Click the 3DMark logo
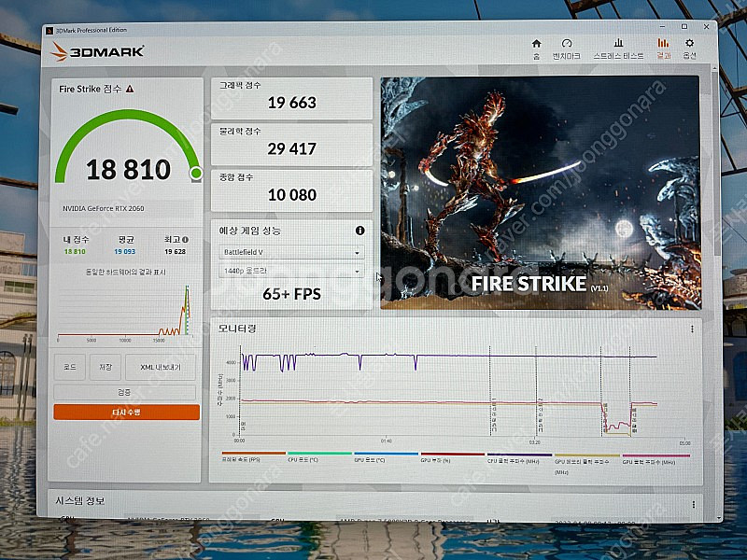747x560 pixels. coord(97,51)
